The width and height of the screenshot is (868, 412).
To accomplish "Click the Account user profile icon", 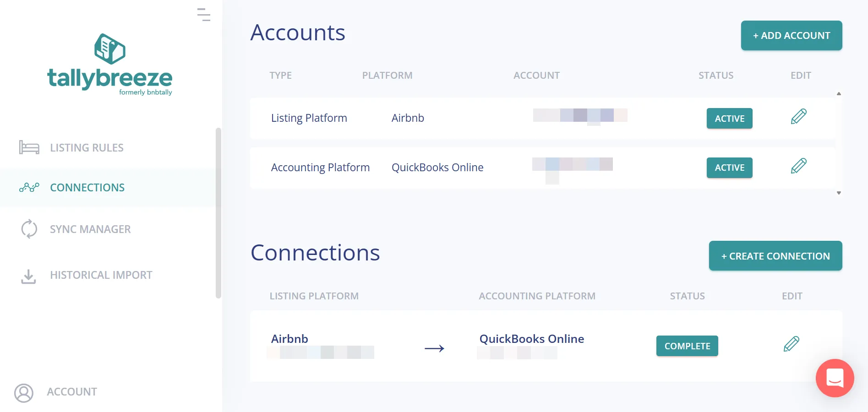I will point(24,392).
